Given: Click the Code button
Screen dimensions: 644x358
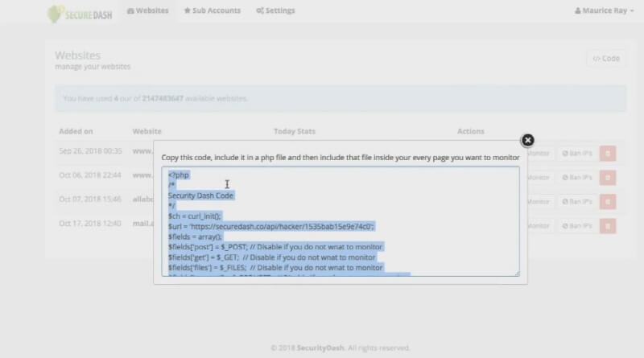Looking at the screenshot, I should click(606, 59).
